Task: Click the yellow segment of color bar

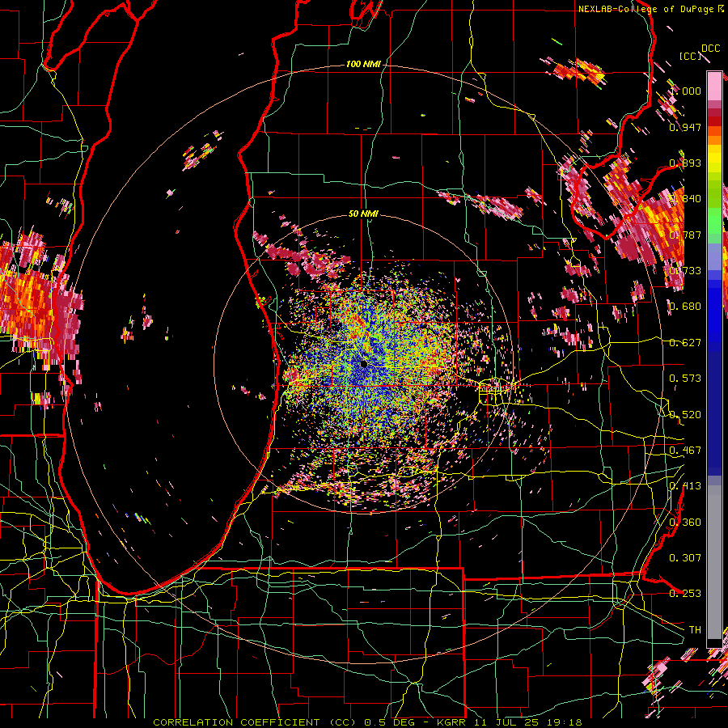Action: pyautogui.click(x=714, y=159)
